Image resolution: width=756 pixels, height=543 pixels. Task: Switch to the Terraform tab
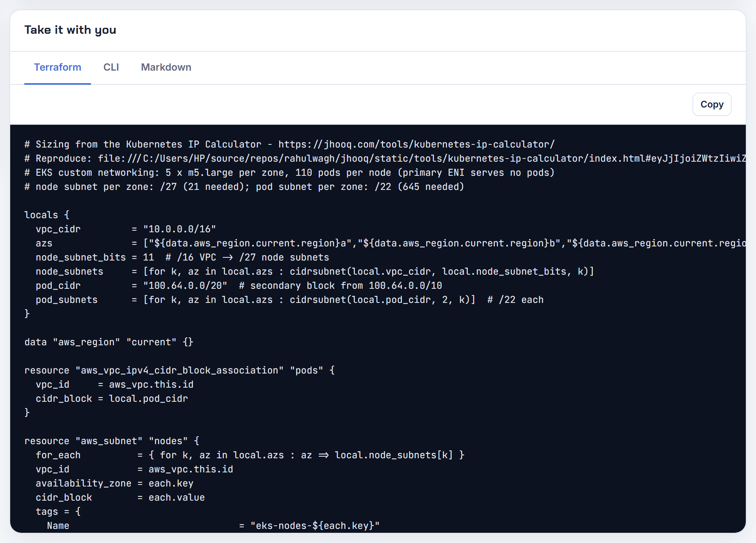[58, 67]
